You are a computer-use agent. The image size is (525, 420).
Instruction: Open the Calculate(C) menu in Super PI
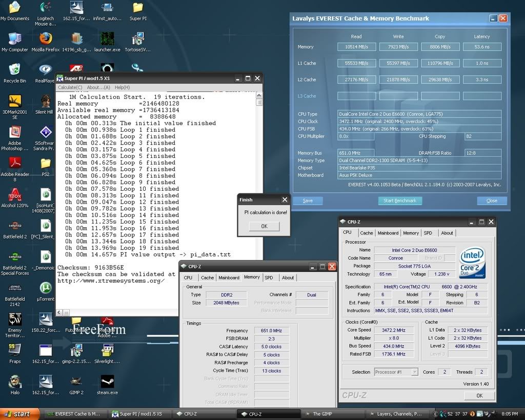tap(70, 87)
